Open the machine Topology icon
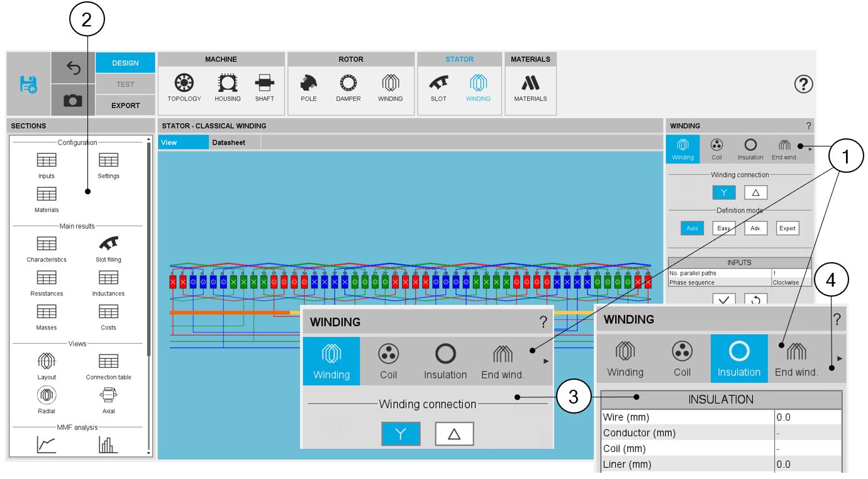Screen dimensions: 868x479 pyautogui.click(x=184, y=87)
